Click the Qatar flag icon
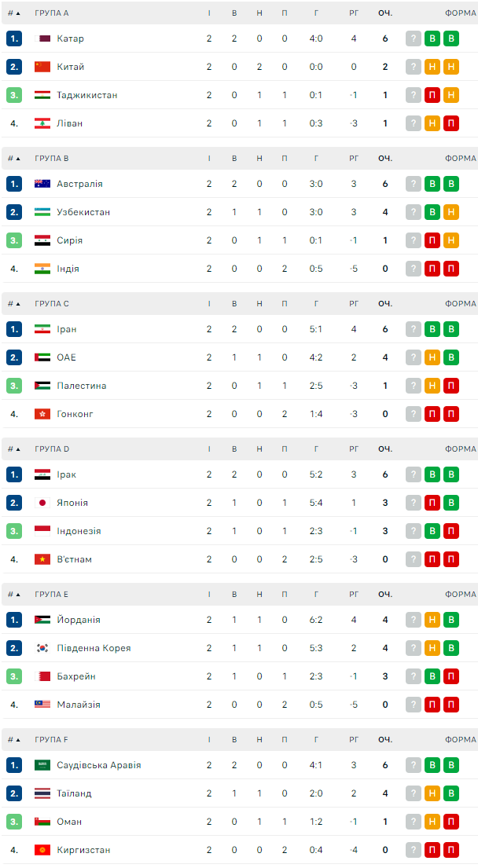Screen dimensions: 478x868 [42, 38]
